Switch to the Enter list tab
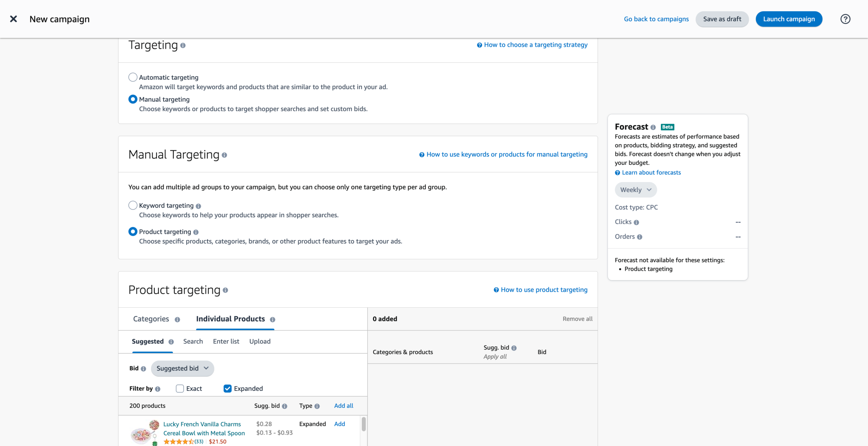This screenshot has height=446, width=868. tap(226, 341)
